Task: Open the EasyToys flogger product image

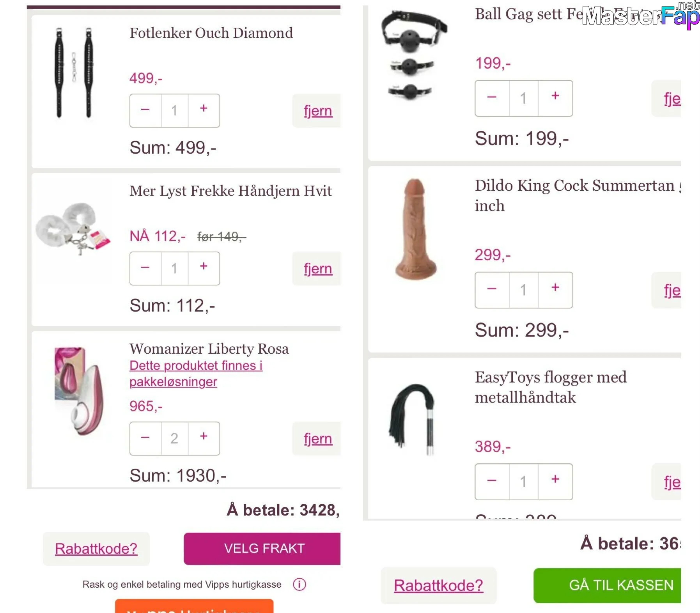Action: click(412, 420)
